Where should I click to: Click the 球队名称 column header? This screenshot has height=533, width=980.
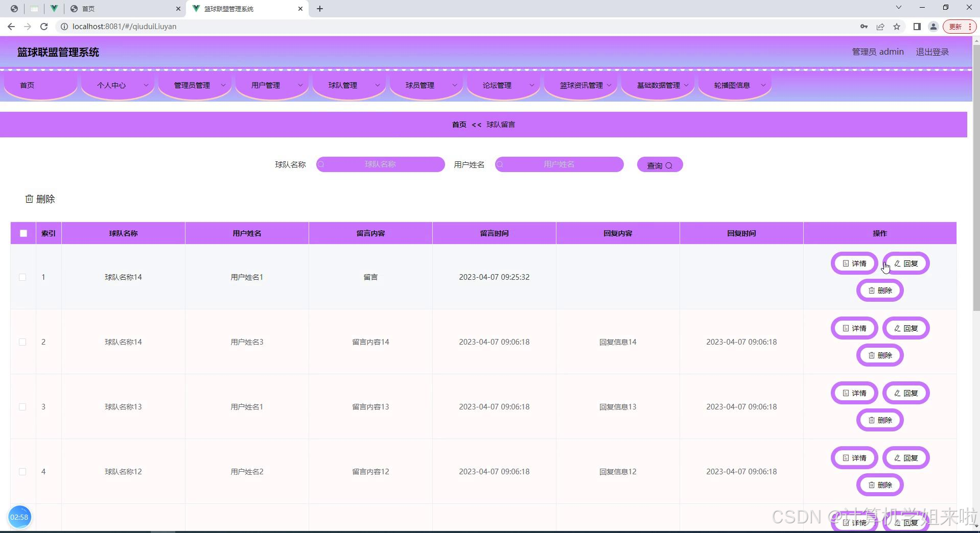tap(123, 233)
